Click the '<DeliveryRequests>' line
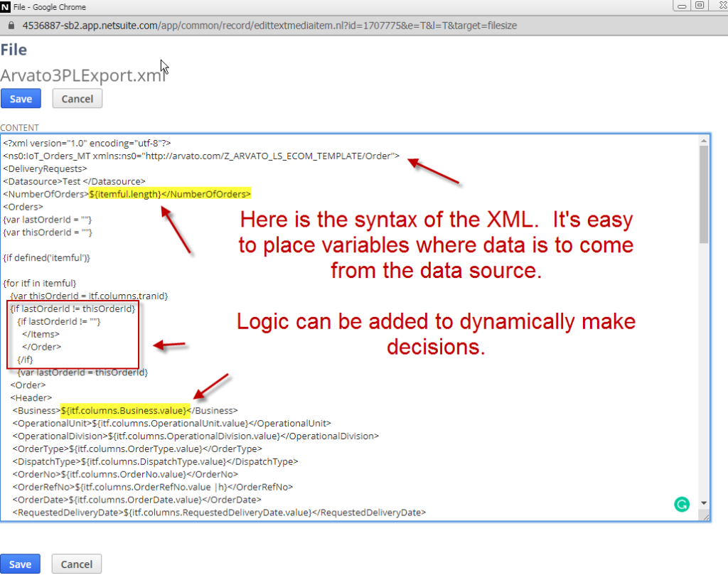Screen dimensions: 728x585 tap(45, 168)
